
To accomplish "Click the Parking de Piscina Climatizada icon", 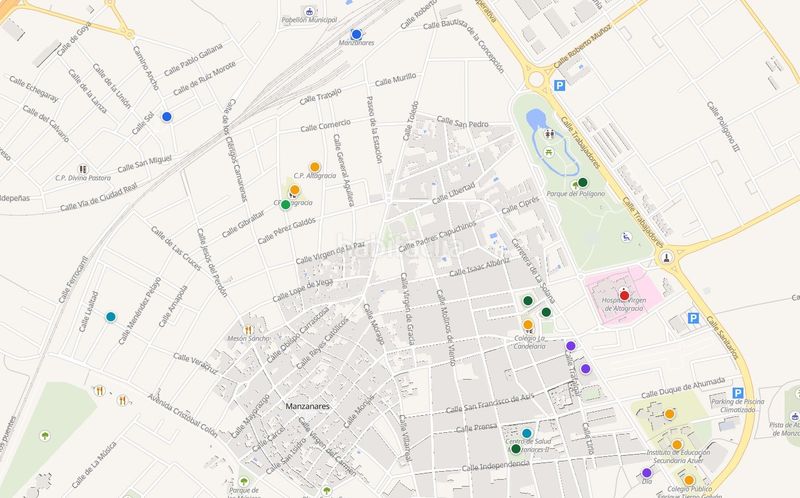I will point(738,393).
